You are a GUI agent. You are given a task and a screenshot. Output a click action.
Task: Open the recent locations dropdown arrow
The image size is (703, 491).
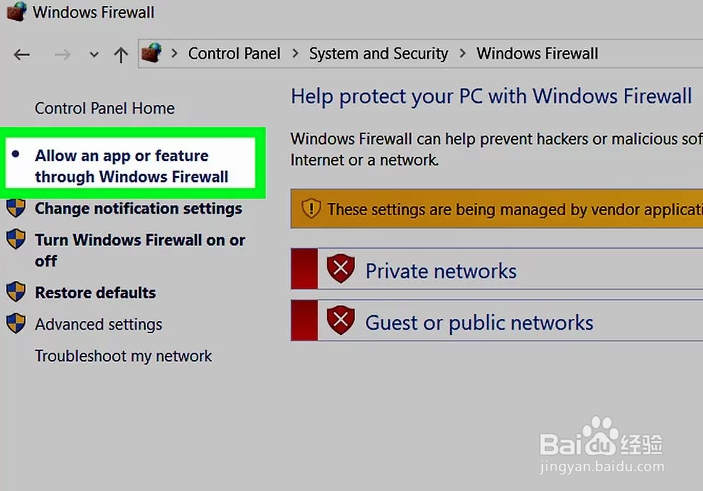tap(94, 55)
